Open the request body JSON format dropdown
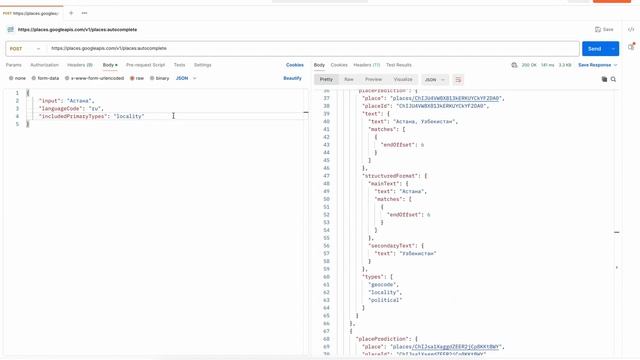Image resolution: width=640 pixels, height=360 pixels. [x=186, y=78]
